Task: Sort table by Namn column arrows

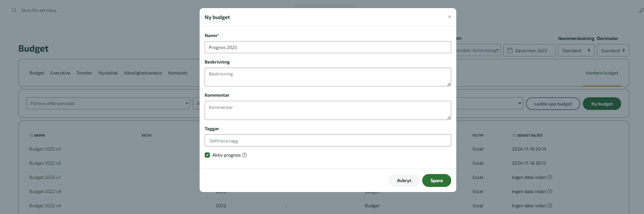Action: pyautogui.click(x=31, y=135)
